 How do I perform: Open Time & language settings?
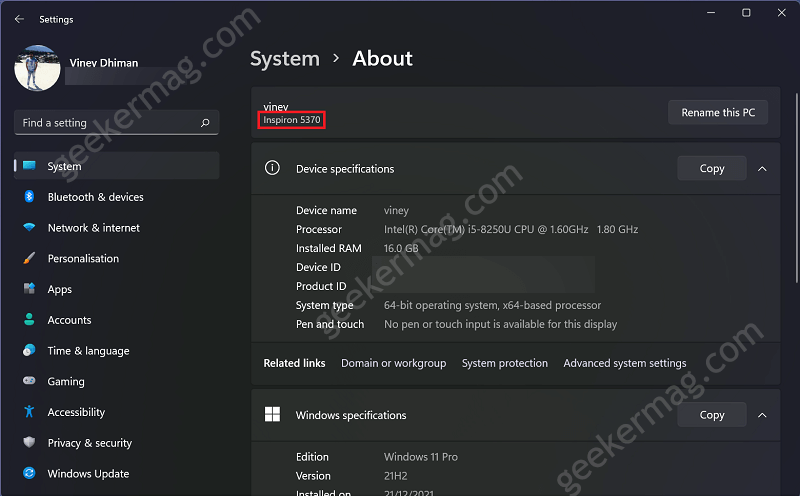(x=117, y=351)
